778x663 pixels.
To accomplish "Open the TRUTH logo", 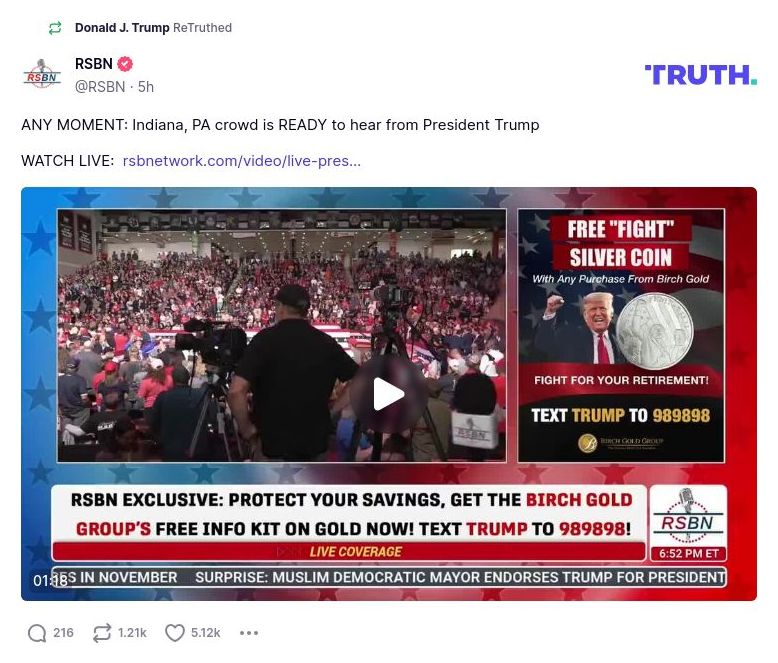I will coord(700,75).
